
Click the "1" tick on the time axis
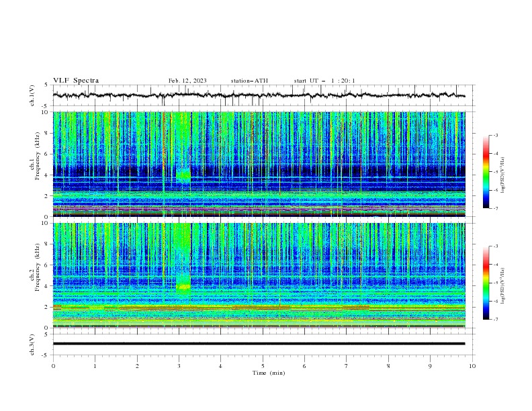[95, 366]
